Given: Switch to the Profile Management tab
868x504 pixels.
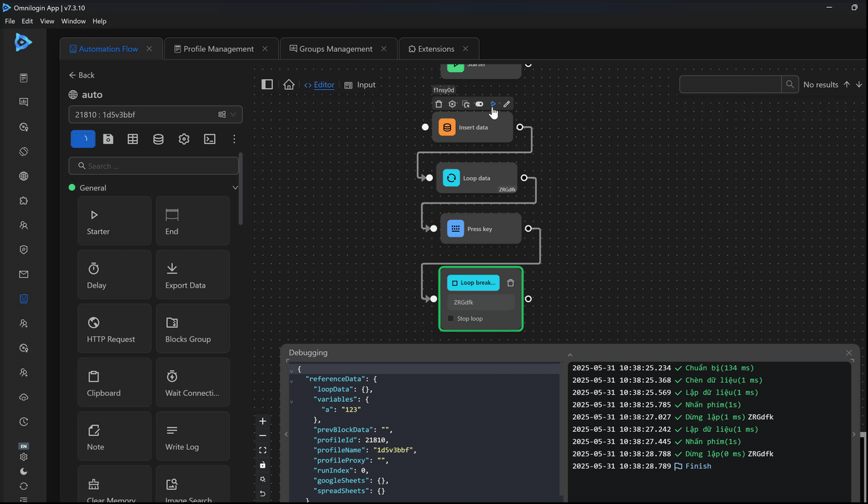Looking at the screenshot, I should [218, 49].
